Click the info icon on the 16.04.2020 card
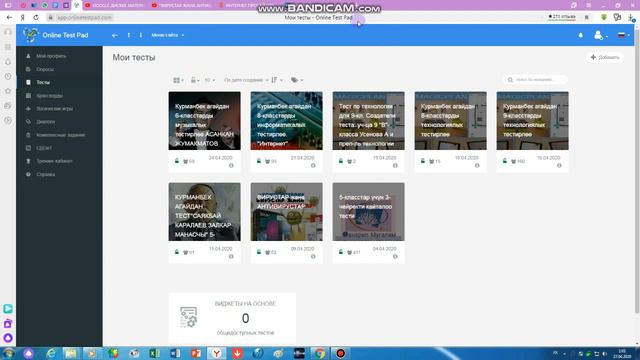This screenshot has width=640, height=360. point(559,166)
